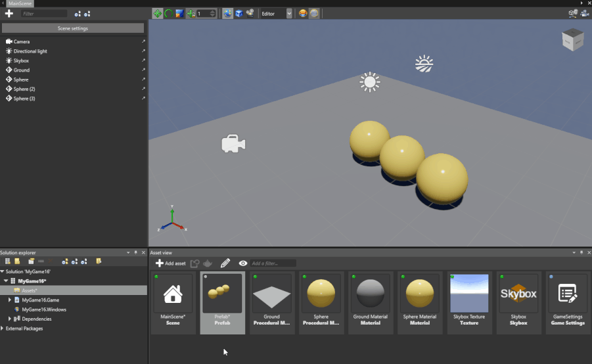Select the rotate gizmo tool
The height and width of the screenshot is (364, 592).
(x=168, y=13)
